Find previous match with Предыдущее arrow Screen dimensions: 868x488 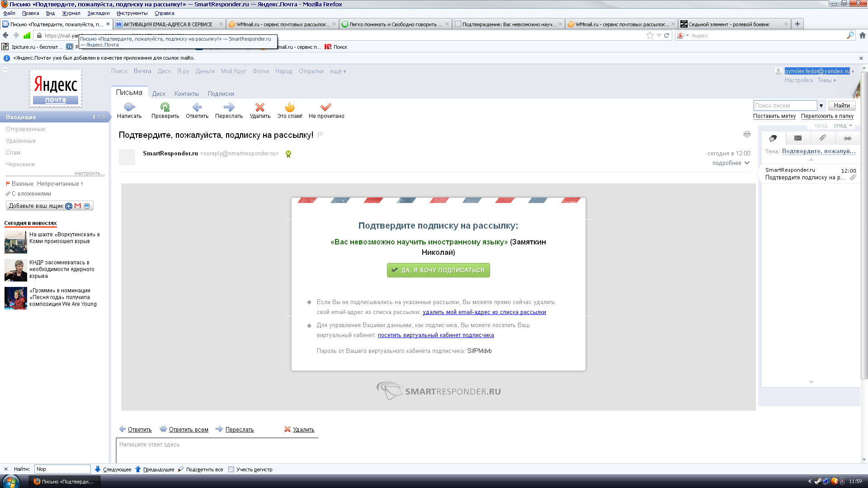pos(155,469)
